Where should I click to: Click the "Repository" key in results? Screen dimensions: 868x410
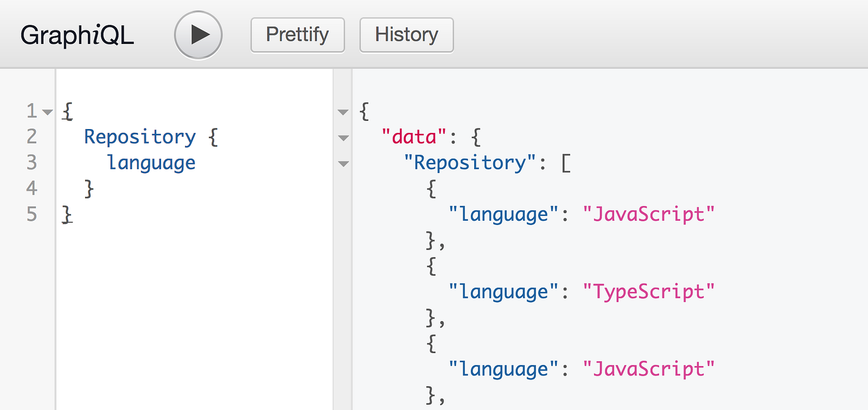470,163
